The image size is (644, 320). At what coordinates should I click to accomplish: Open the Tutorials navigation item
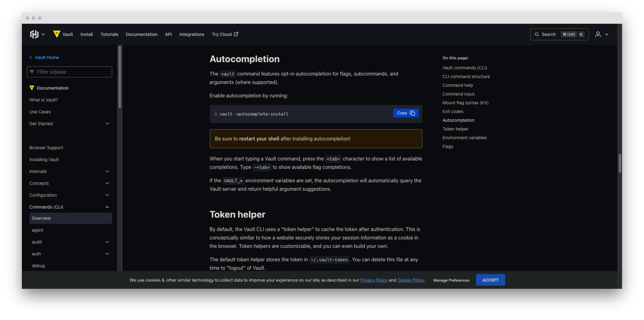point(109,34)
